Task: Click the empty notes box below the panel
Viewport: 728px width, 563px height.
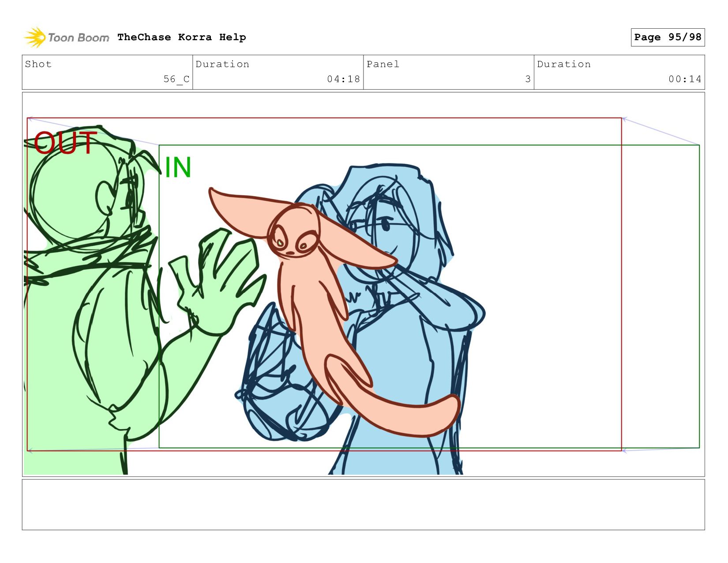Action: click(363, 505)
